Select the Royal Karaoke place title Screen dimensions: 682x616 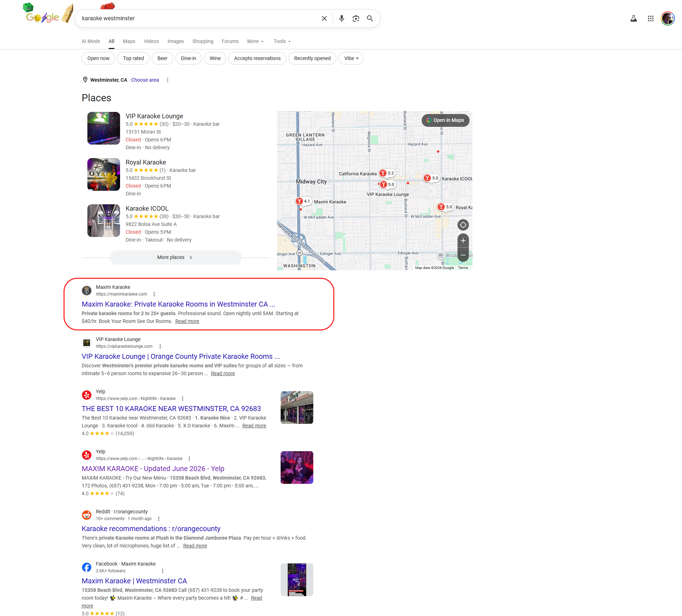(x=146, y=162)
